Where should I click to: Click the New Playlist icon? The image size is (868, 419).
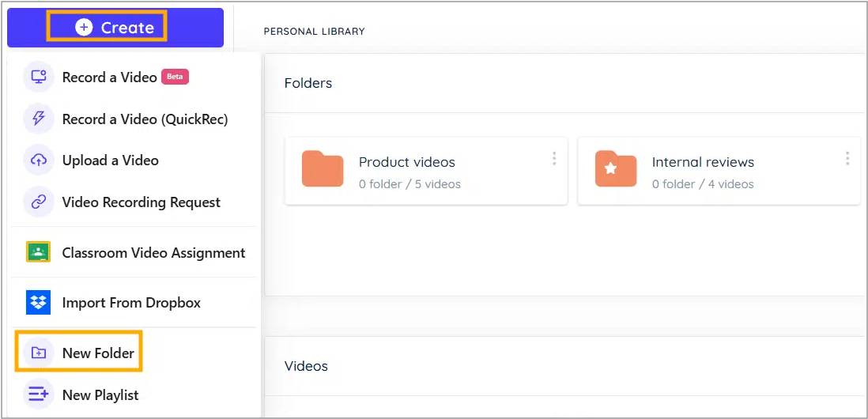pyautogui.click(x=38, y=394)
